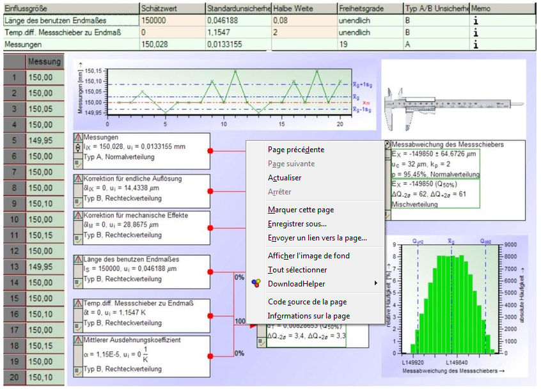This screenshot has height=392, width=541.
Task: Toggle the node on Korrektion für mechanische Effekte
Action: (x=210, y=228)
